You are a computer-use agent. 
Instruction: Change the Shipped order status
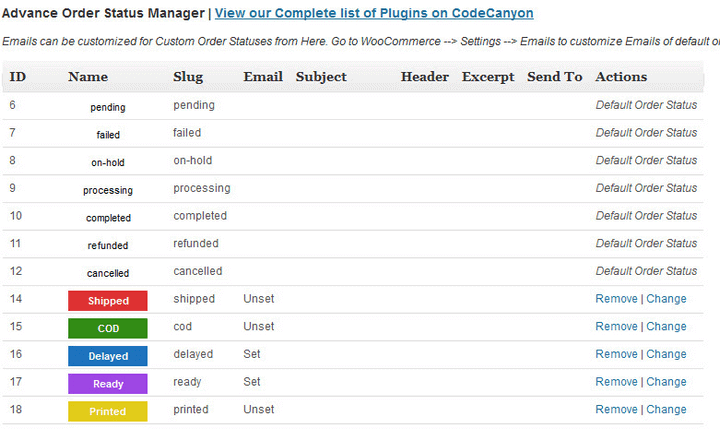point(666,299)
